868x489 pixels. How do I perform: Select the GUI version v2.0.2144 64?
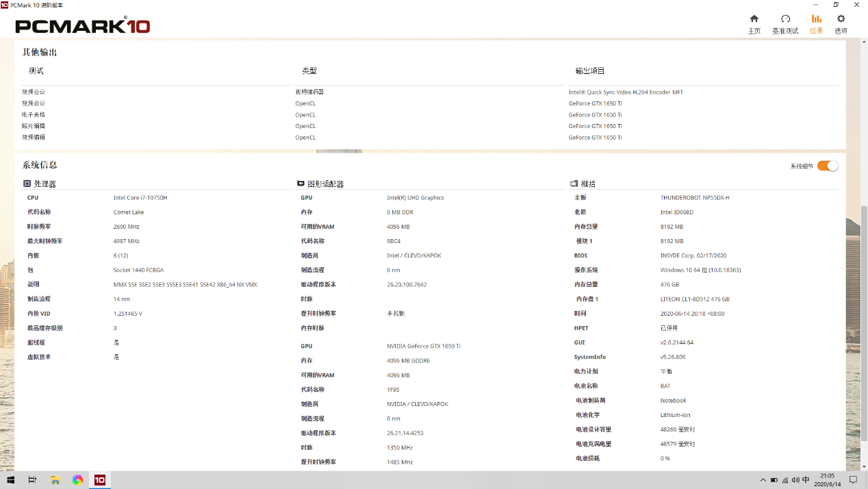click(x=677, y=342)
